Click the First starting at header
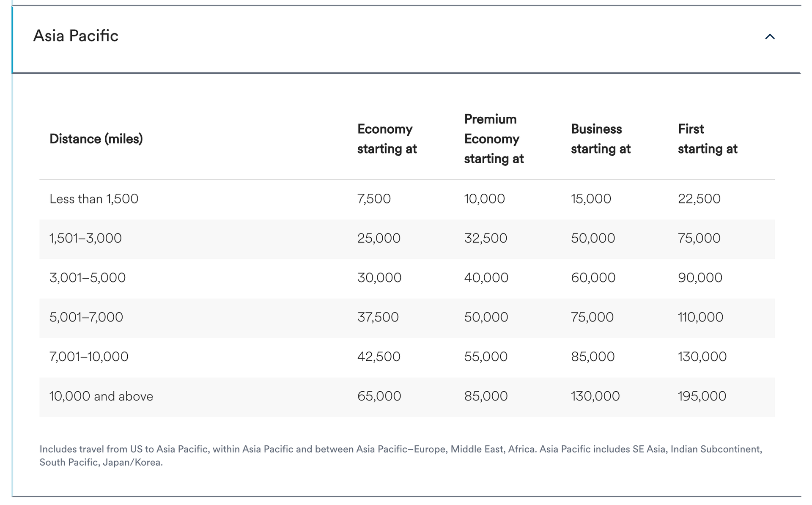 tap(708, 139)
